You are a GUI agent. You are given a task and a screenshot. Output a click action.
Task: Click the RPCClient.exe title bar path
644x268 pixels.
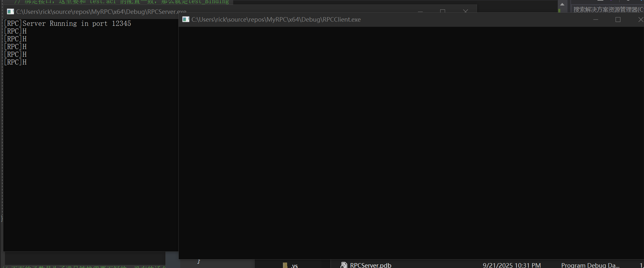pyautogui.click(x=276, y=20)
